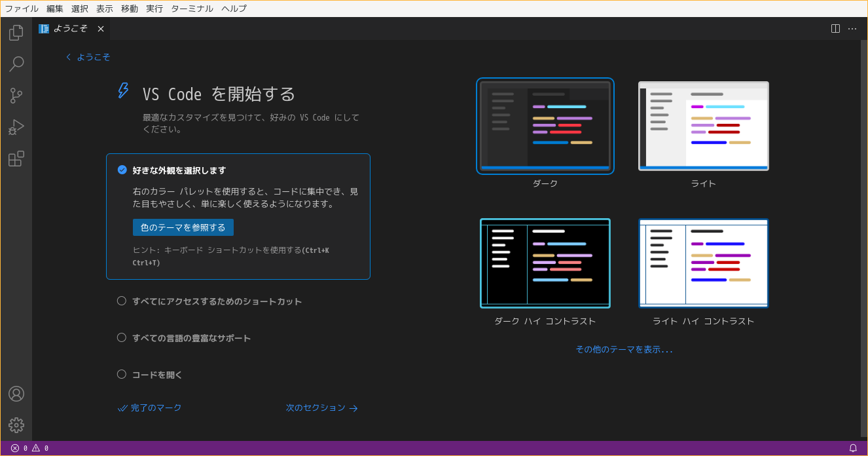868x456 pixels.
Task: Open the 移動 menu
Action: click(130, 9)
